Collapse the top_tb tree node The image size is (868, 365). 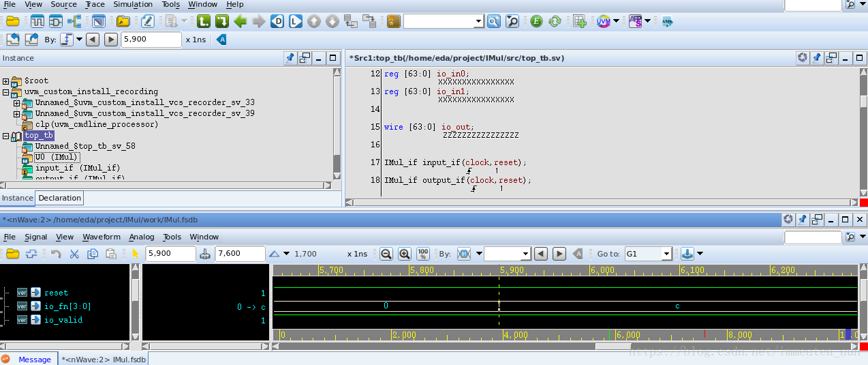coord(6,136)
